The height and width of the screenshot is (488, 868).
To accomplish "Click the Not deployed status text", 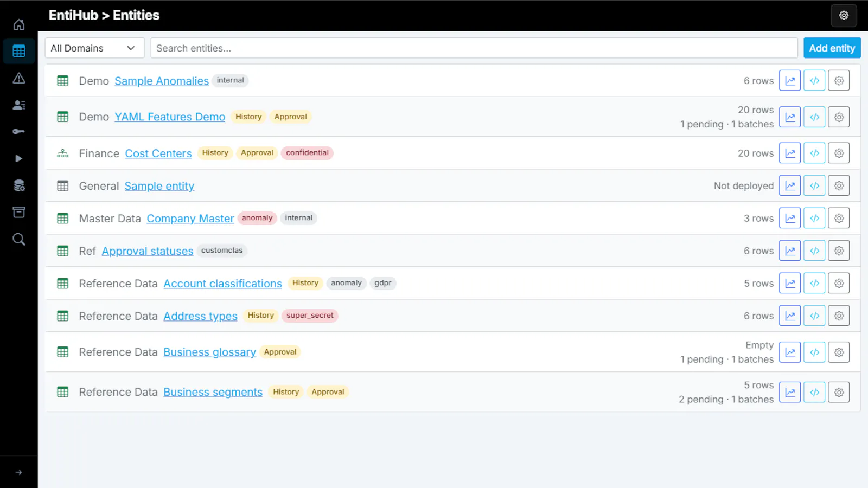I will (x=744, y=186).
